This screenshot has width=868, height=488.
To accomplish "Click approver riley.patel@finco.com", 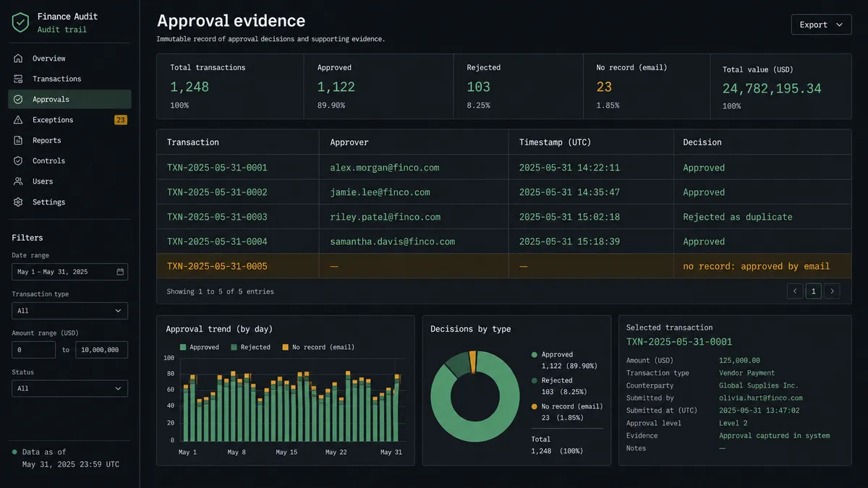I will (385, 217).
